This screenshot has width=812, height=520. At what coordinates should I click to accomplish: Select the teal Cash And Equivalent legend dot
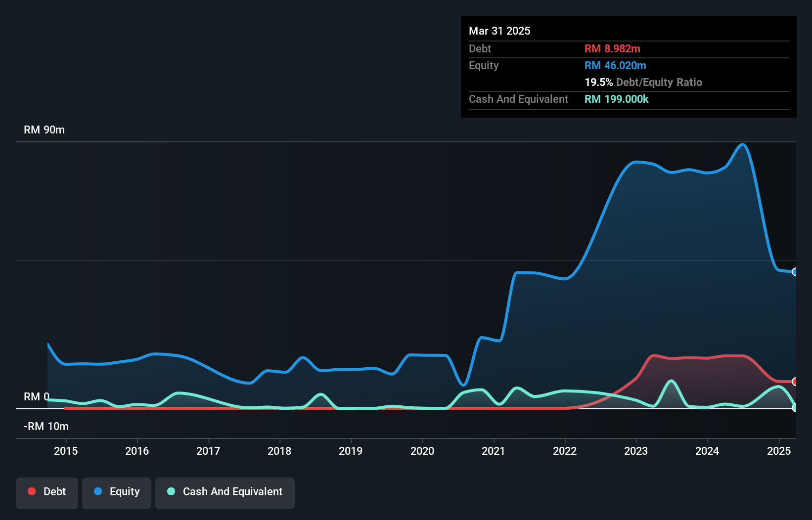(170, 491)
